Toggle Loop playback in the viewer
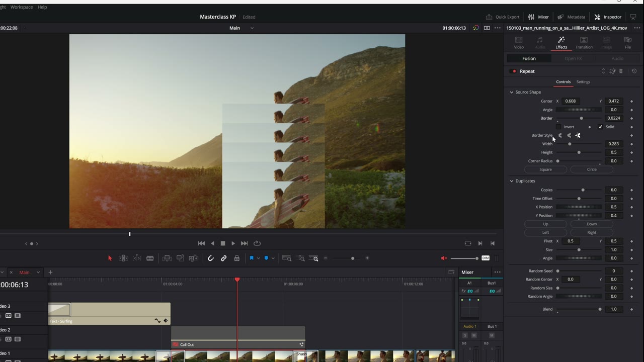644x362 pixels. (x=257, y=243)
